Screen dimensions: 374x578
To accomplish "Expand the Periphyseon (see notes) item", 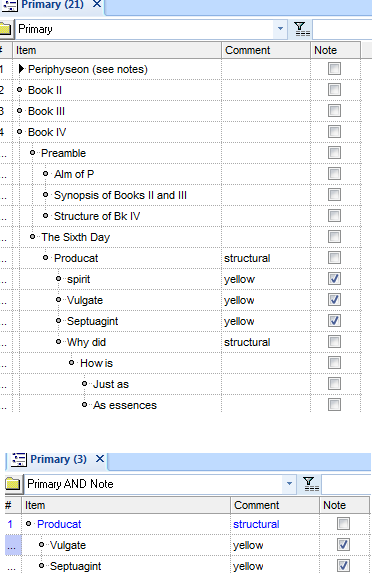I will point(21,69).
